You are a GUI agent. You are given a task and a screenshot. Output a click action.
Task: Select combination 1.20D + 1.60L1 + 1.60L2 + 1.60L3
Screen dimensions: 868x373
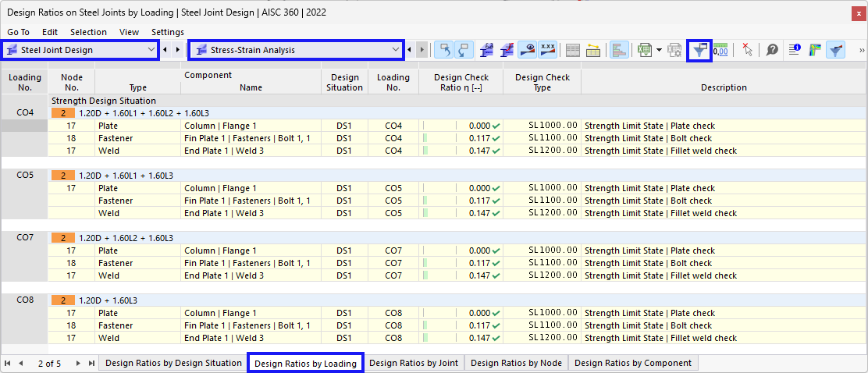[x=144, y=113]
